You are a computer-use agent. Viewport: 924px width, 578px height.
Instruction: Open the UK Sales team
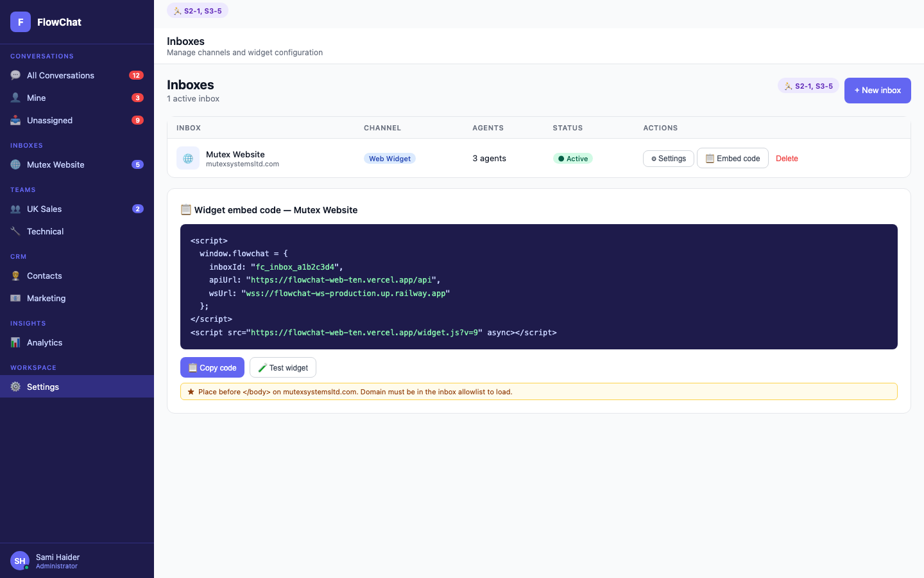(77, 209)
